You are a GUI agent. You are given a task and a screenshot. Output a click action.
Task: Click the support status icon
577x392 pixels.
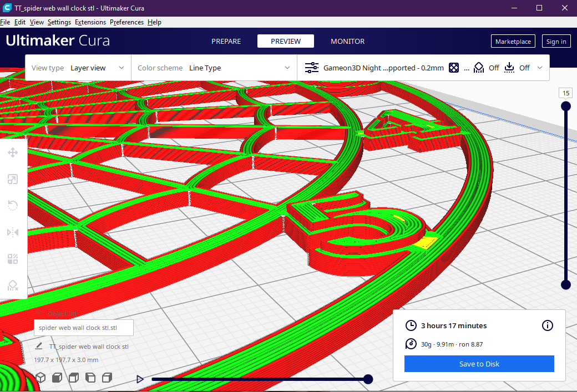[x=479, y=68]
